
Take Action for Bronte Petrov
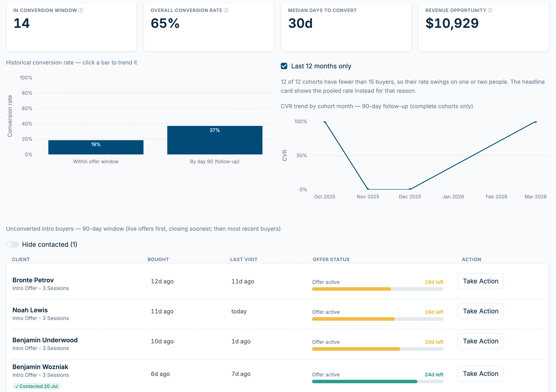[481, 281]
